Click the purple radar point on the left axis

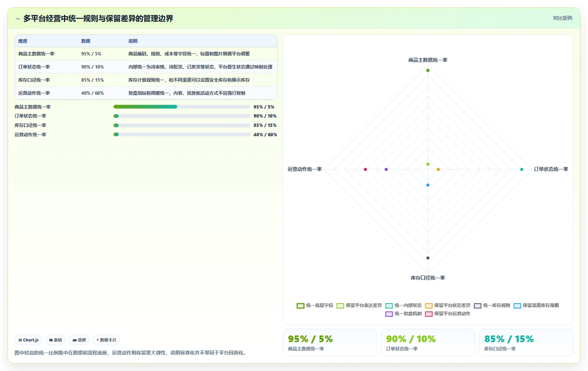(x=386, y=170)
